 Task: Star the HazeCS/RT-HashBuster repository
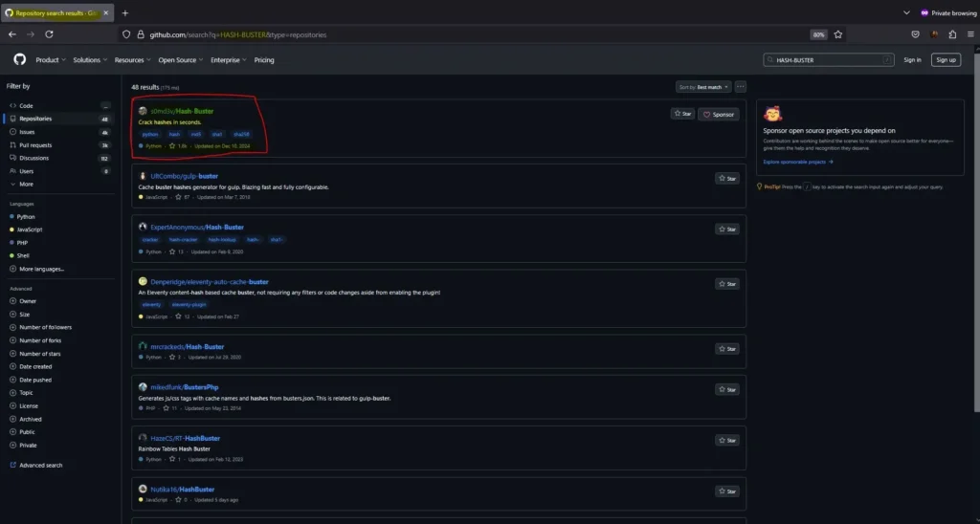tap(727, 440)
